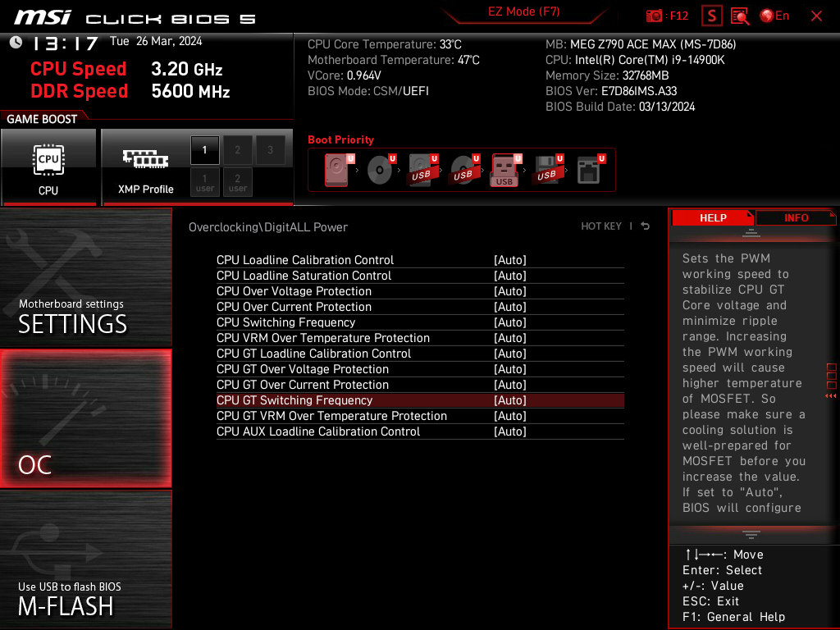This screenshot has width=840, height=630.
Task: Close the BIOS with the X icon
Action: tap(816, 16)
